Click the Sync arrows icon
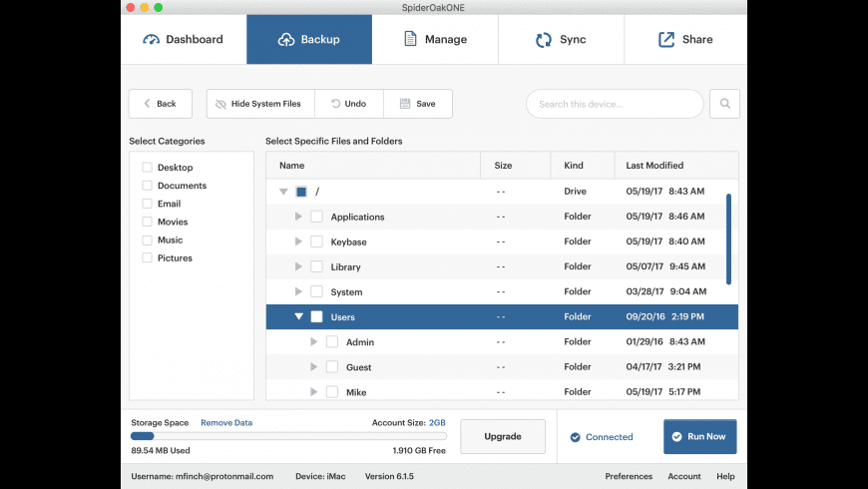 pyautogui.click(x=544, y=40)
